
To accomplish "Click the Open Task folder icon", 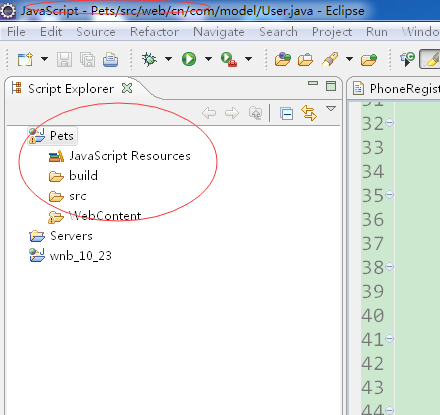I will click(305, 60).
